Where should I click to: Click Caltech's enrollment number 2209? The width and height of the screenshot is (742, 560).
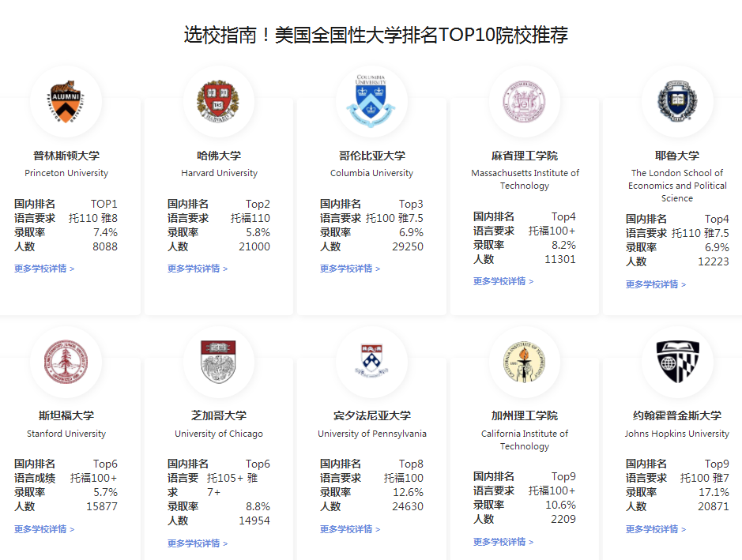[x=563, y=520]
